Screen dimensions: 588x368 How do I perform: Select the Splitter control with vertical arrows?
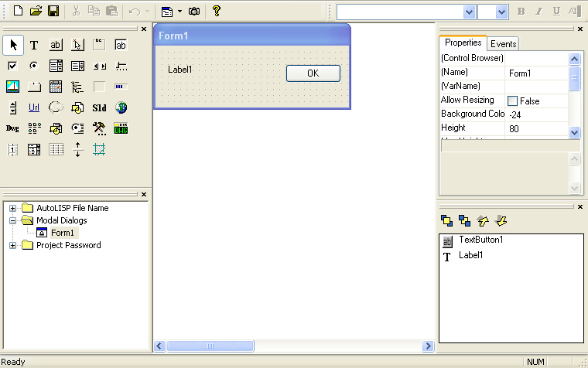[77, 150]
